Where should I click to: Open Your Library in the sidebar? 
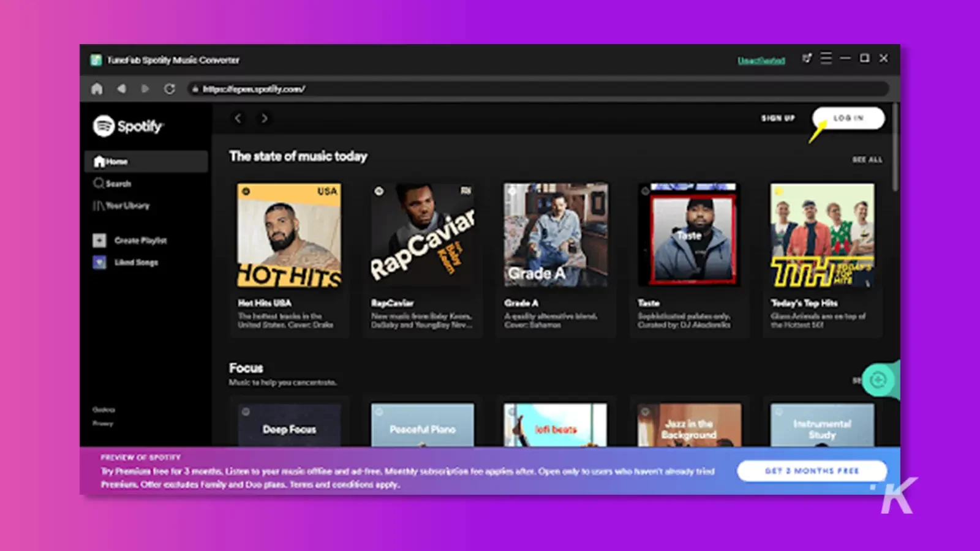pyautogui.click(x=121, y=206)
